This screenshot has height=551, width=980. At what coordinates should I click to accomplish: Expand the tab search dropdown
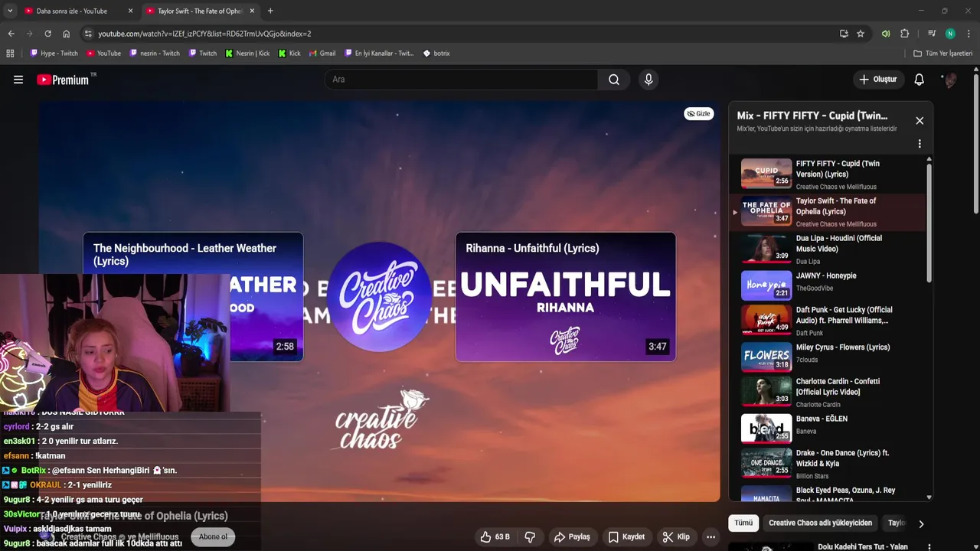click(10, 11)
